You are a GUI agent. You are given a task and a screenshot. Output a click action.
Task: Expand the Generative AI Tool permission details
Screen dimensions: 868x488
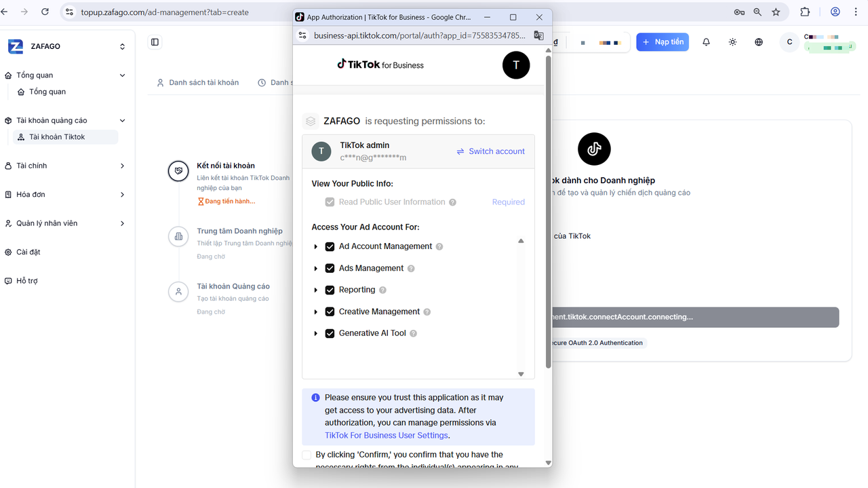[x=316, y=333]
